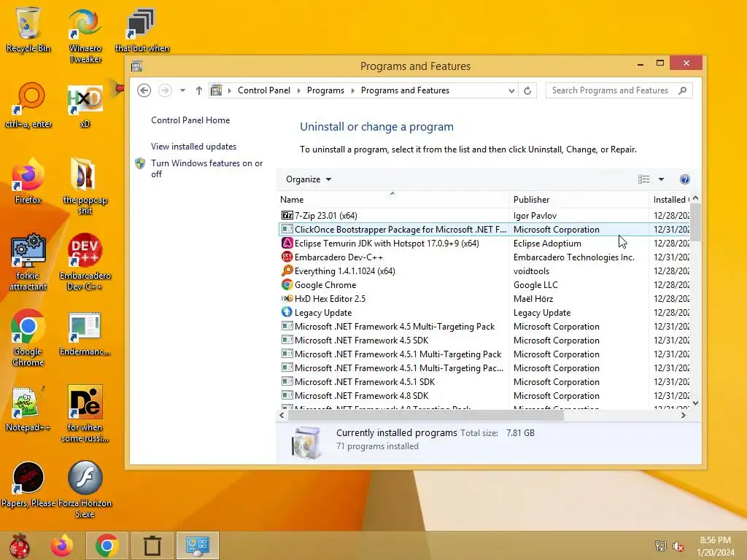Select the 'for when some russi...' desktop shortcut
The width and height of the screenshot is (747, 560).
85,413
